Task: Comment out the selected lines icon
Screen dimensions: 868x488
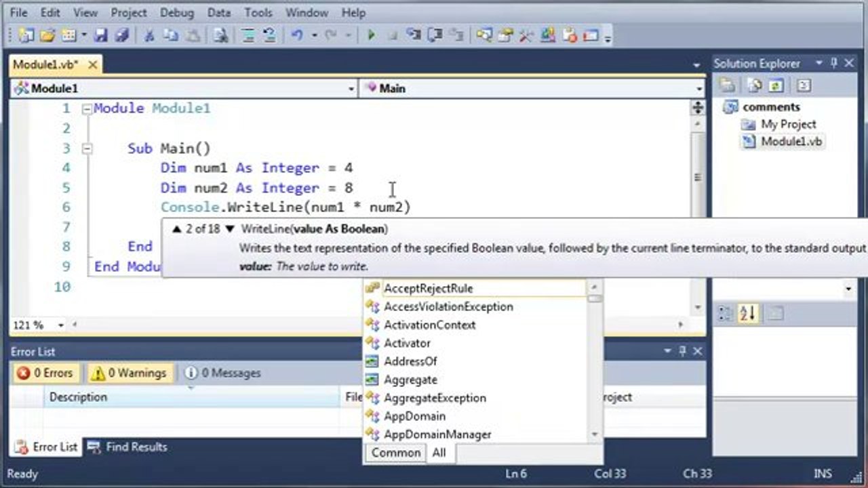Action: click(x=249, y=36)
